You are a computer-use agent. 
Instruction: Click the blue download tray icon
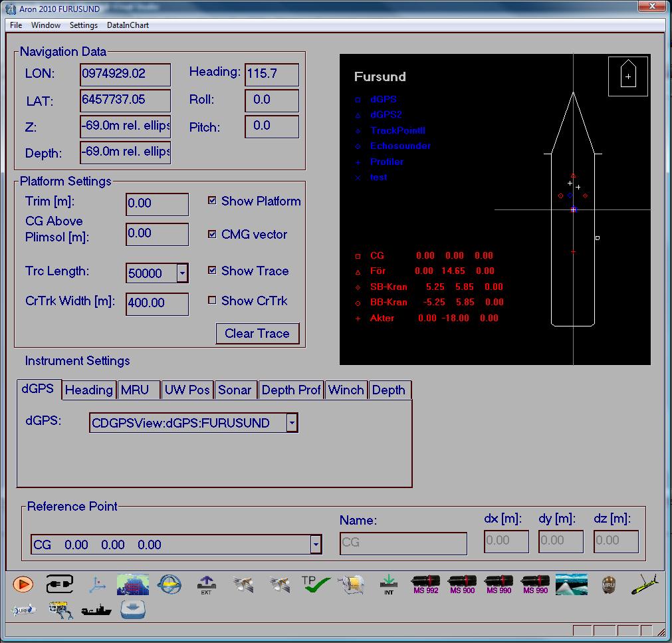click(x=133, y=610)
